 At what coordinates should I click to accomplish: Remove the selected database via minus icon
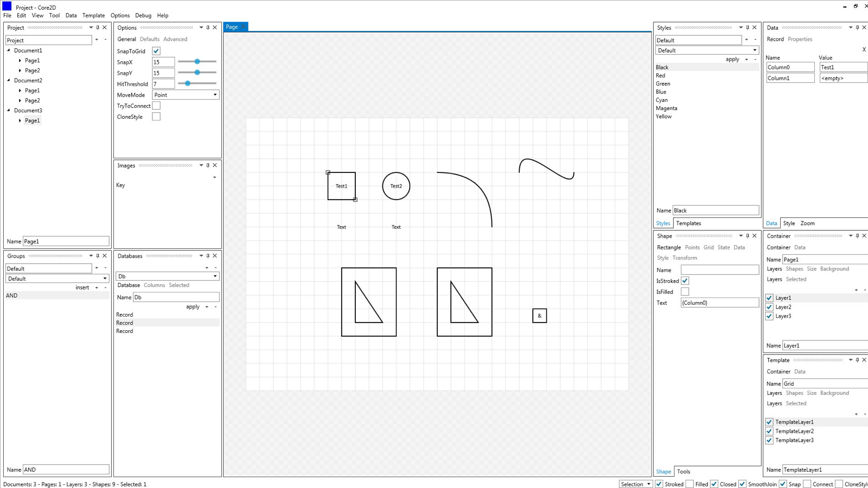tap(215, 267)
